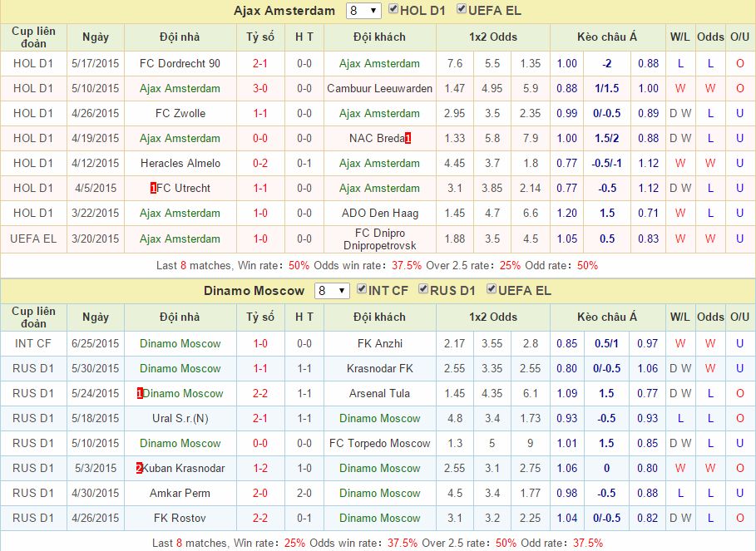Click the red card icon next to NAC Breda
The height and width of the screenshot is (551, 756).
(x=408, y=139)
